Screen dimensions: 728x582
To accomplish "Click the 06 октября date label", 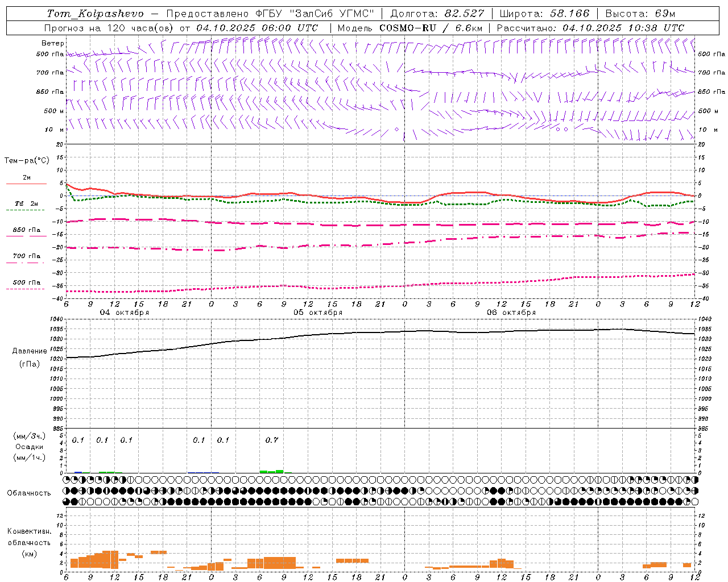I will [511, 313].
